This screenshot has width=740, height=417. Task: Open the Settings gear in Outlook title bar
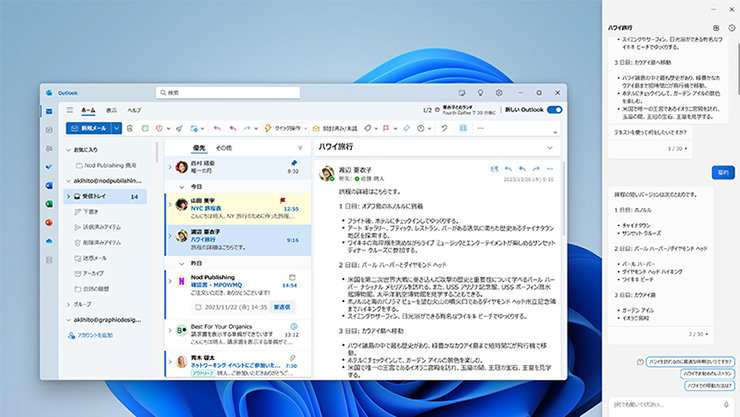(499, 93)
